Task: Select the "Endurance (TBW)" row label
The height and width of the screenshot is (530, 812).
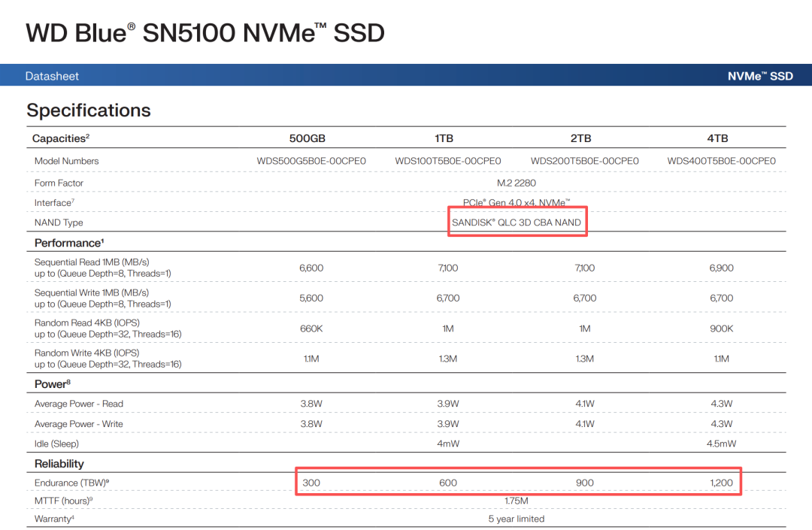Action: tap(71, 483)
